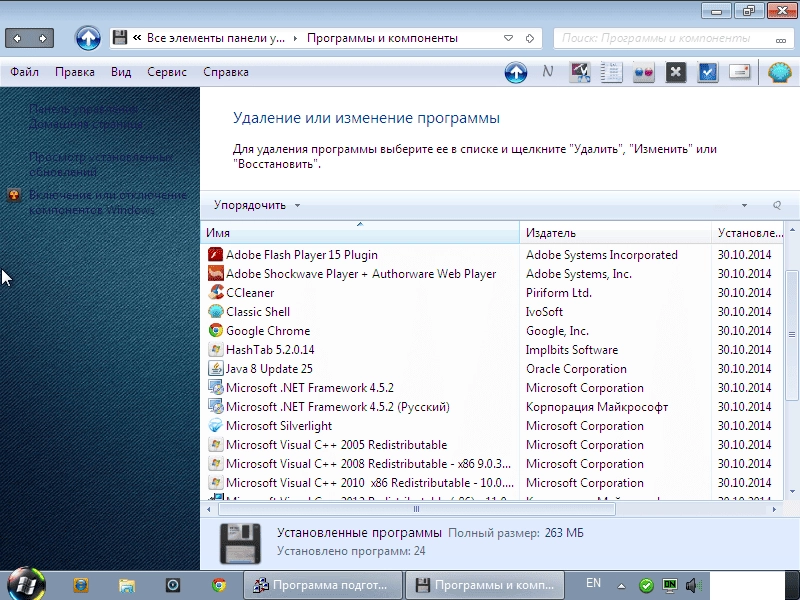This screenshot has width=800, height=600.
Task: Click the Java 8 Update 25 icon
Action: point(215,368)
